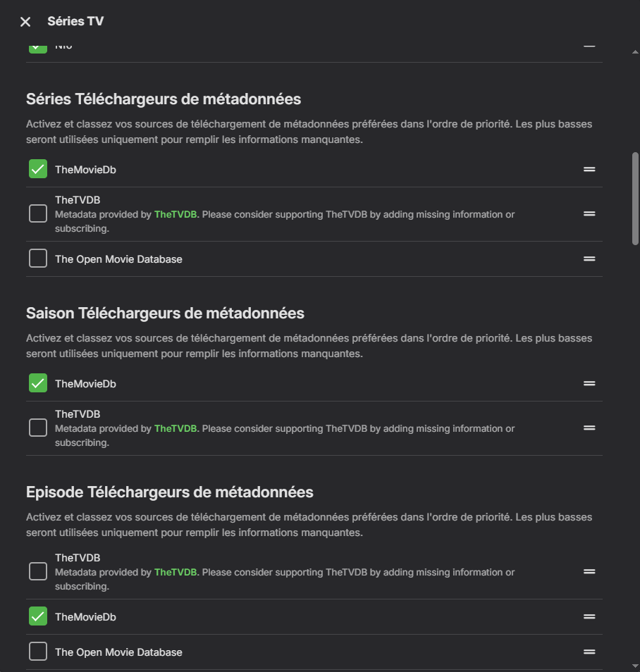Click drag handle for Séries Open Movie Database

point(589,259)
